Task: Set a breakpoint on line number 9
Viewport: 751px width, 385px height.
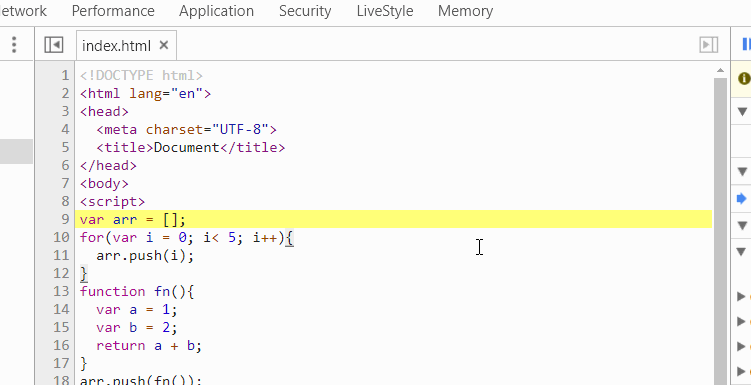Action: click(x=65, y=219)
